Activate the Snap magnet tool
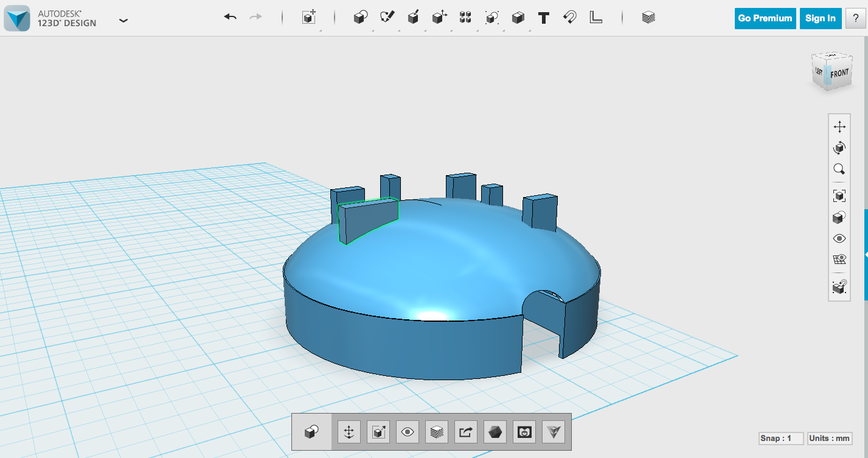The image size is (868, 458). (x=569, y=18)
